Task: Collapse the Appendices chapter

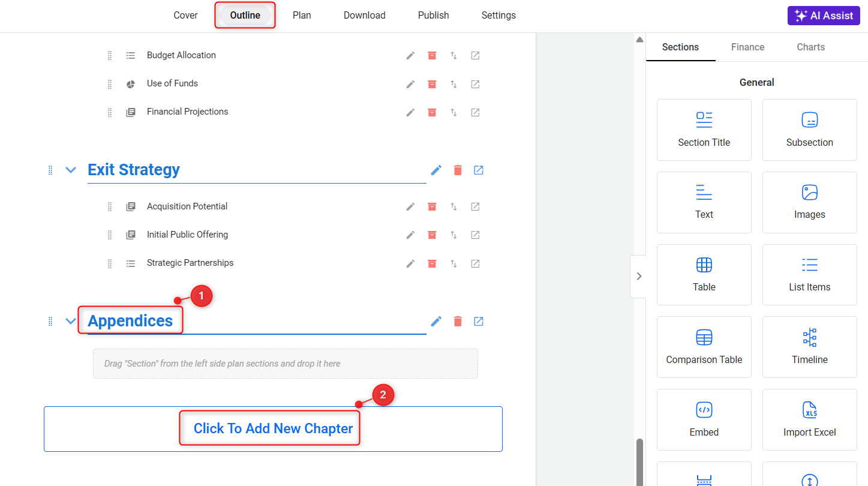Action: (71, 321)
